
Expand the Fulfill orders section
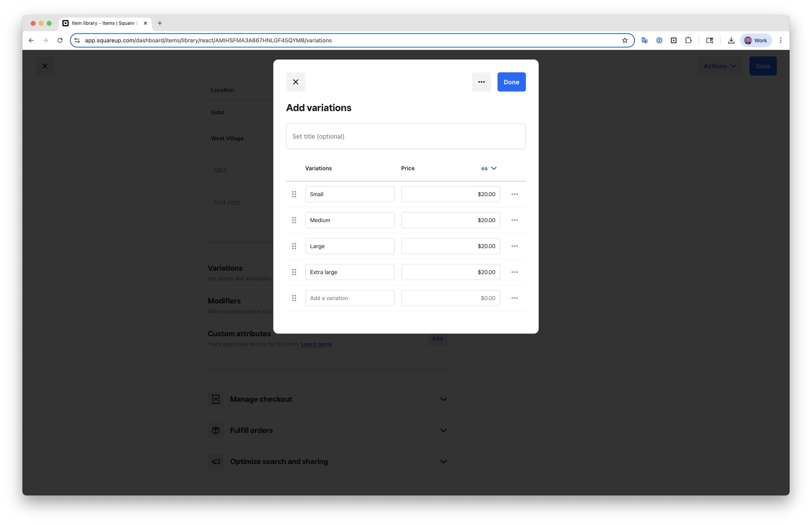(x=443, y=430)
